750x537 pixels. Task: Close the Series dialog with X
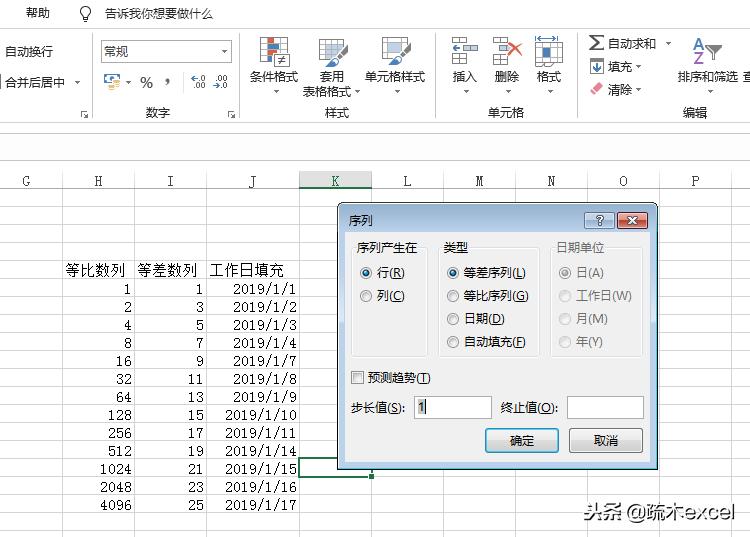pos(632,220)
